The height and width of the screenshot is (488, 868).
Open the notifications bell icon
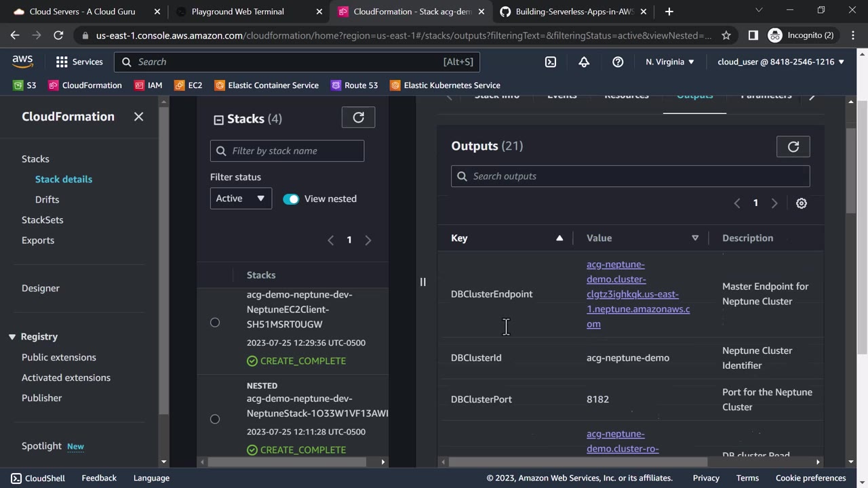[x=584, y=62]
